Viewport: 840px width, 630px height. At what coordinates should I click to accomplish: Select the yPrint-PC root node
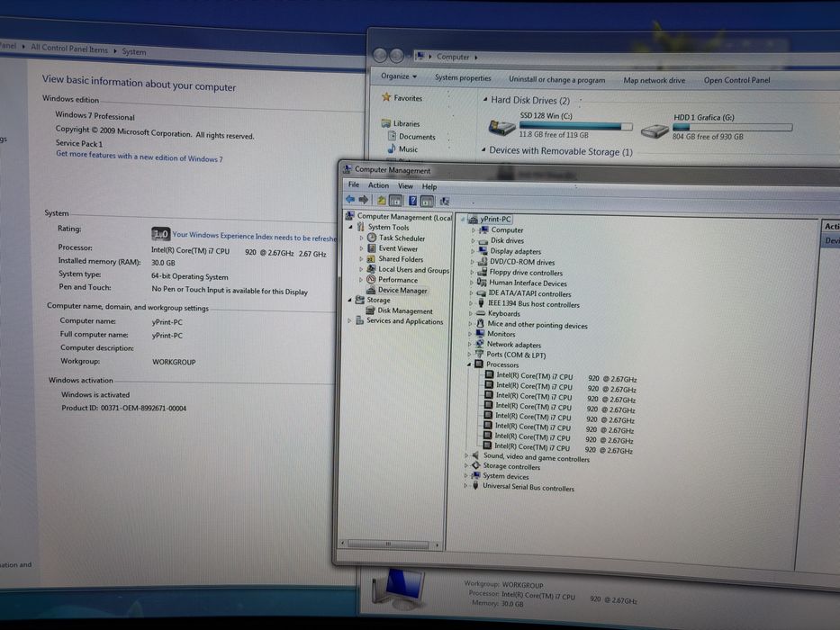click(495, 219)
